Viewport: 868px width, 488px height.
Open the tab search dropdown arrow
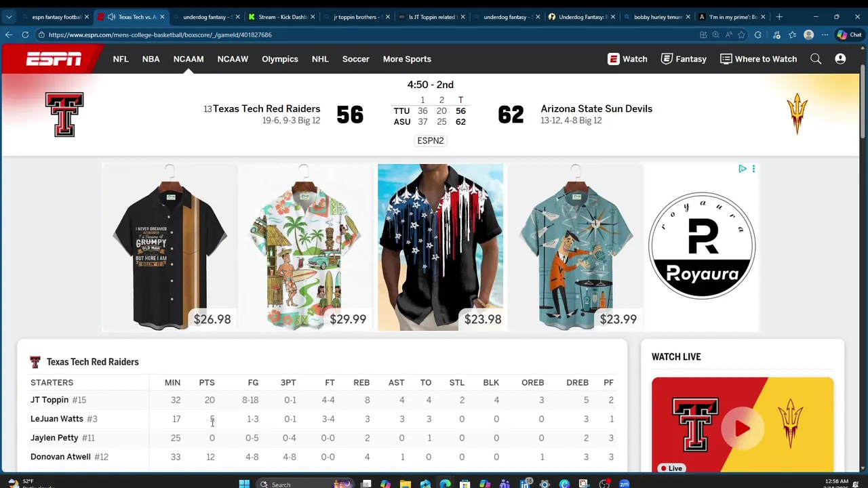(9, 17)
